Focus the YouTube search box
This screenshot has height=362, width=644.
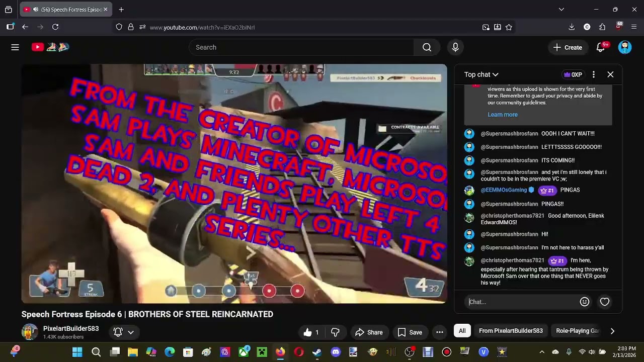point(301,47)
